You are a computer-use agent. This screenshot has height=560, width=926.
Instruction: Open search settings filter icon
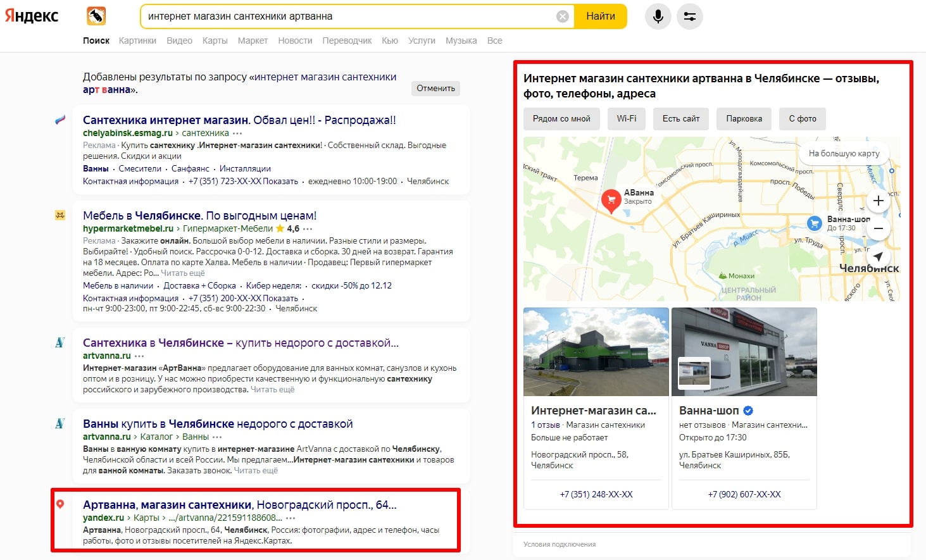pos(689,16)
